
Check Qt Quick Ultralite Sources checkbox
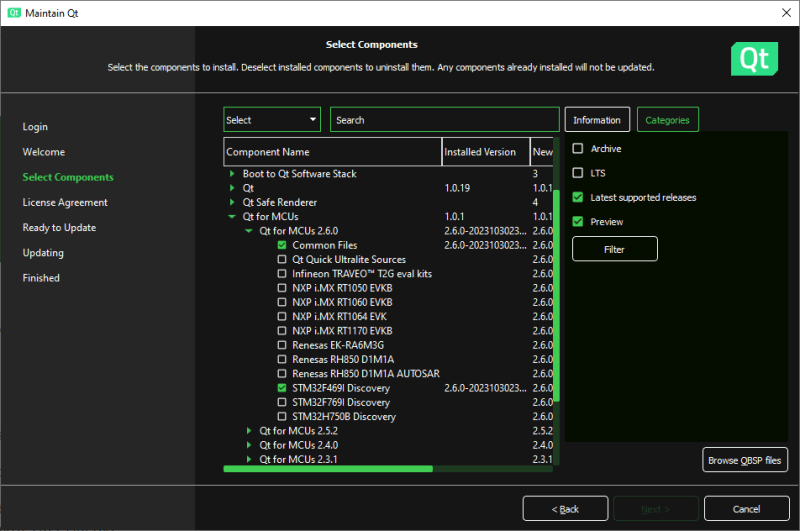coord(282,260)
